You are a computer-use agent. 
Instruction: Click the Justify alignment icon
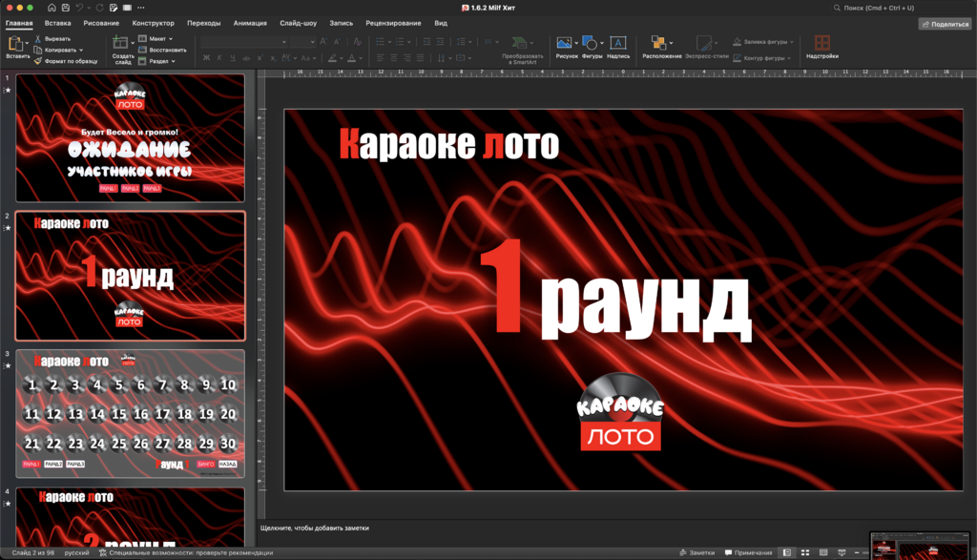click(x=421, y=58)
